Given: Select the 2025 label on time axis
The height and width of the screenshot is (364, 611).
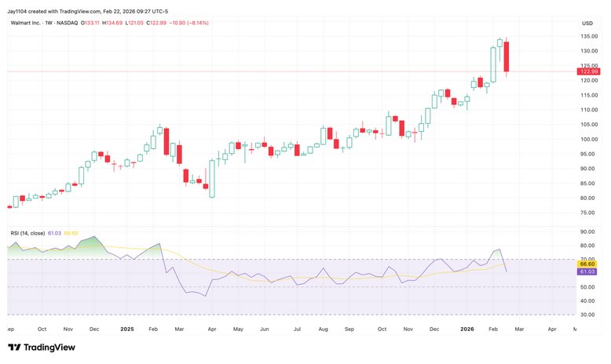Looking at the screenshot, I should [x=127, y=331].
